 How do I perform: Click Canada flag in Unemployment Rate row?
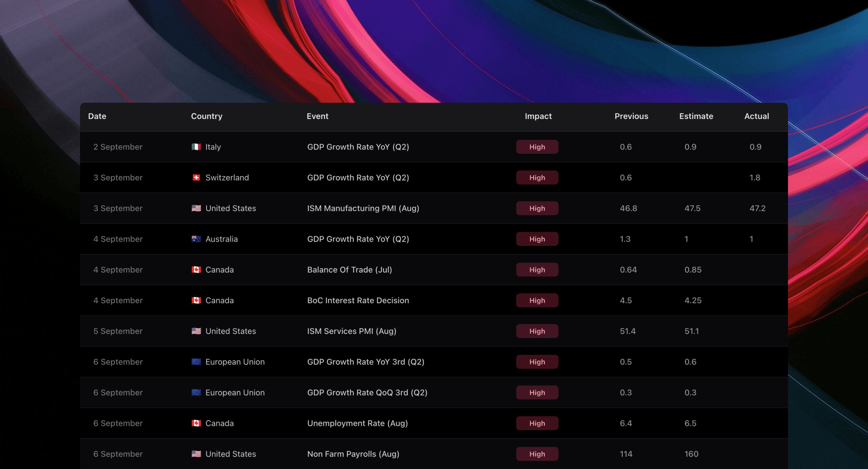click(196, 423)
